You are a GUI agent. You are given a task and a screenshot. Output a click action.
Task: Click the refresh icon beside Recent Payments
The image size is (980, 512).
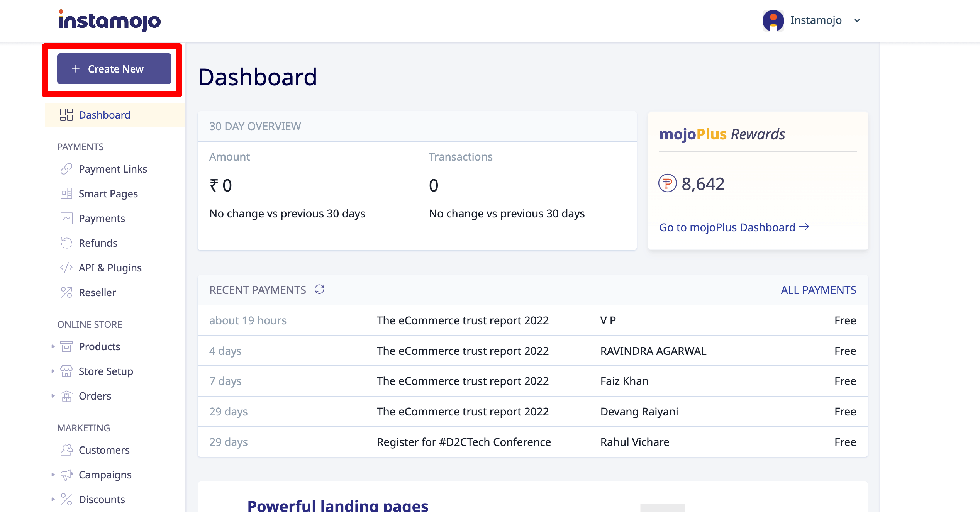319,289
